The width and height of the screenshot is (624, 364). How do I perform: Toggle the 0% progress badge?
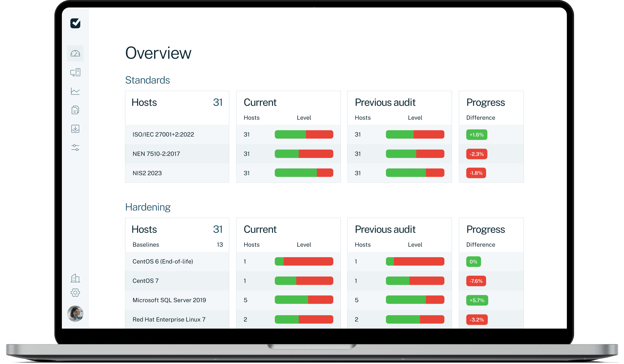[x=473, y=261]
